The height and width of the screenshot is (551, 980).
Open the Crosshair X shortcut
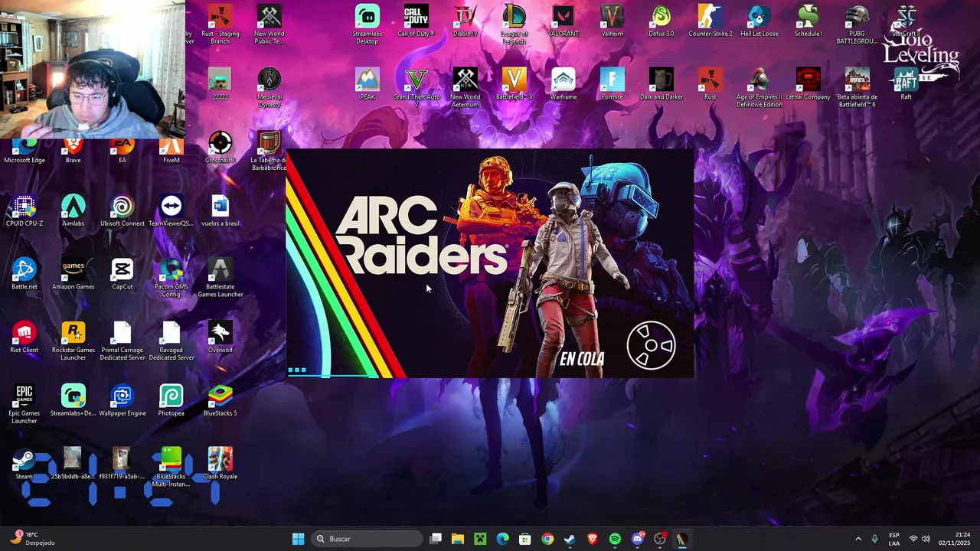point(220,148)
